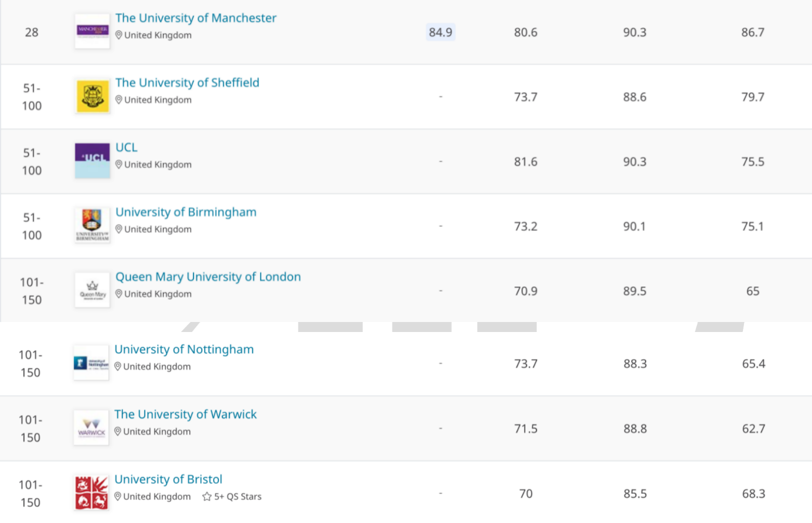Open University of Nottingham link

[x=183, y=349]
